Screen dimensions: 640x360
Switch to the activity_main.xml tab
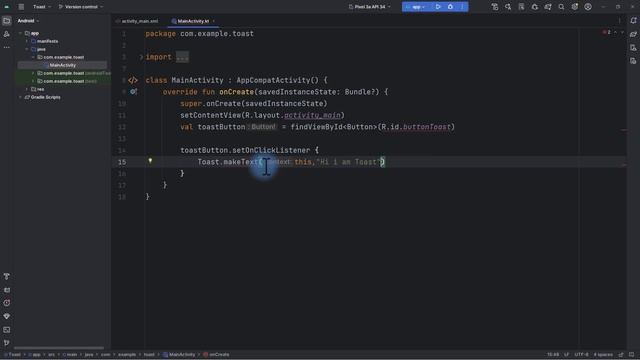pyautogui.click(x=137, y=21)
